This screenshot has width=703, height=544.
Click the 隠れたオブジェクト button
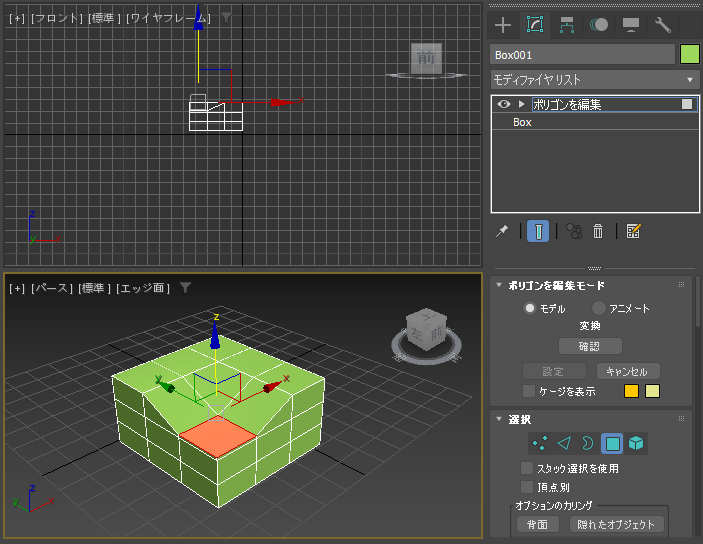(x=616, y=524)
